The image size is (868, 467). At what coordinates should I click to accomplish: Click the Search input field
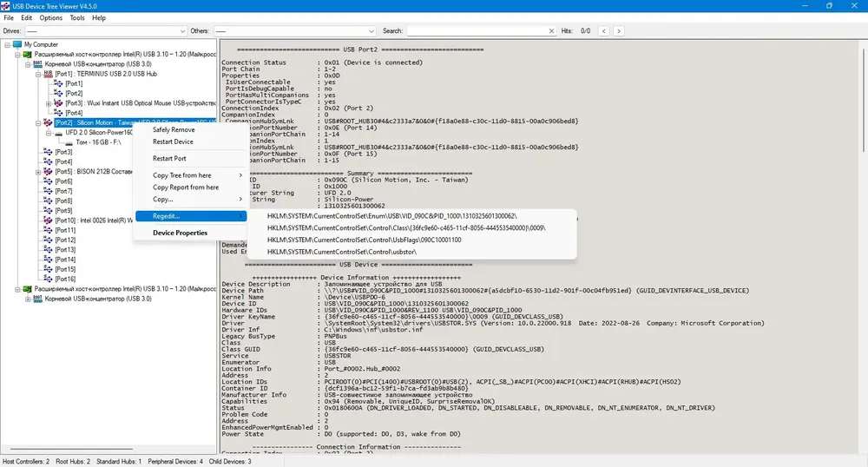pos(477,31)
